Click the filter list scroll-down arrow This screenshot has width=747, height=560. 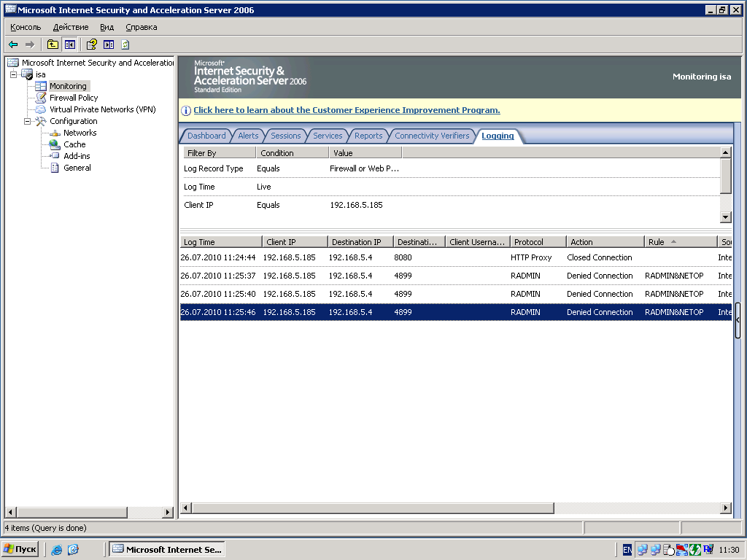pos(725,217)
